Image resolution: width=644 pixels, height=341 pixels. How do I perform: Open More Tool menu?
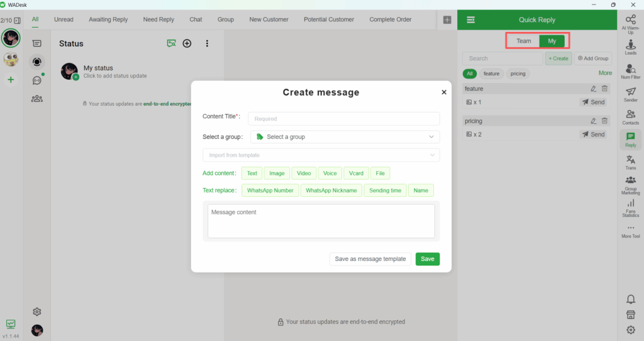(630, 232)
